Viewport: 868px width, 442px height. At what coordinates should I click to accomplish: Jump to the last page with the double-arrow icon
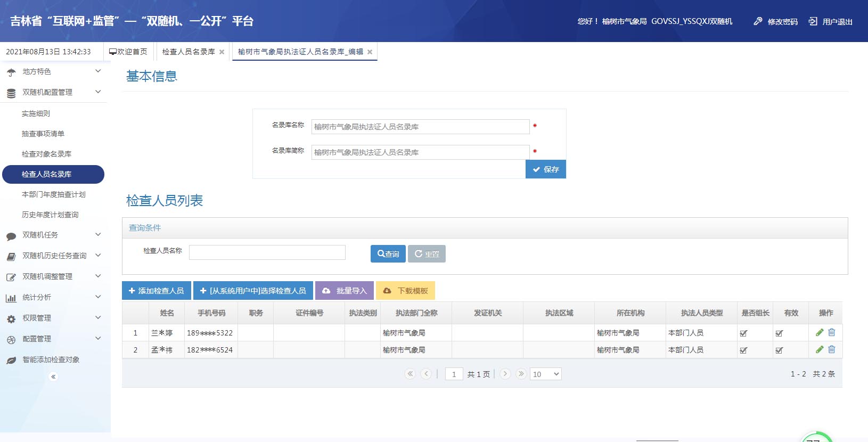coord(521,374)
